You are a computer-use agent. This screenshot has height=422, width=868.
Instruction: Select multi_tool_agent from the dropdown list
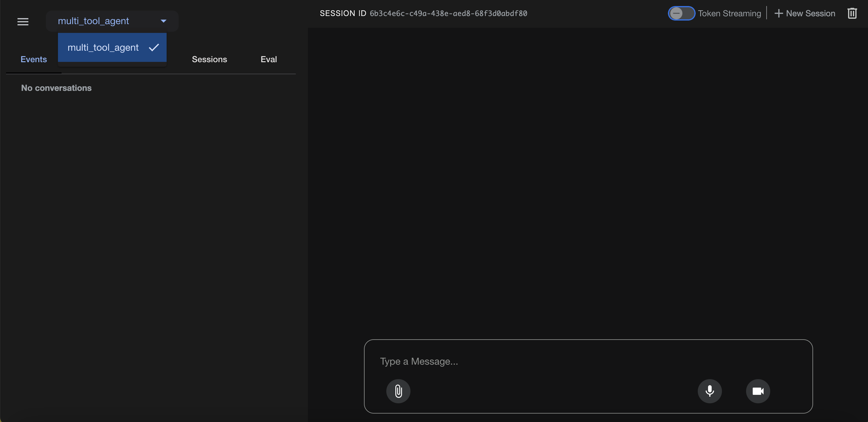(x=103, y=47)
